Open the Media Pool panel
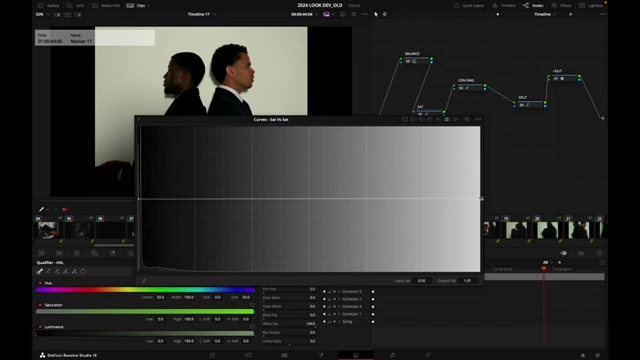 106,6
